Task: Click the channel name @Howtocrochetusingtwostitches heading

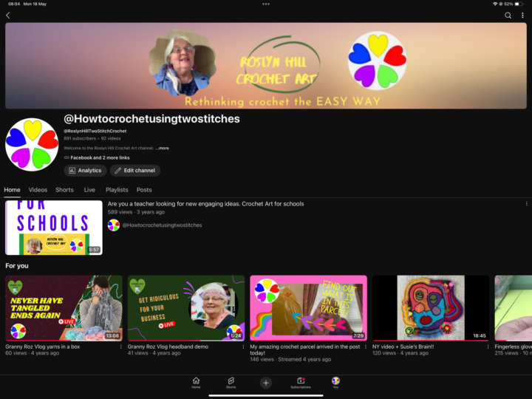Action: 151,119
